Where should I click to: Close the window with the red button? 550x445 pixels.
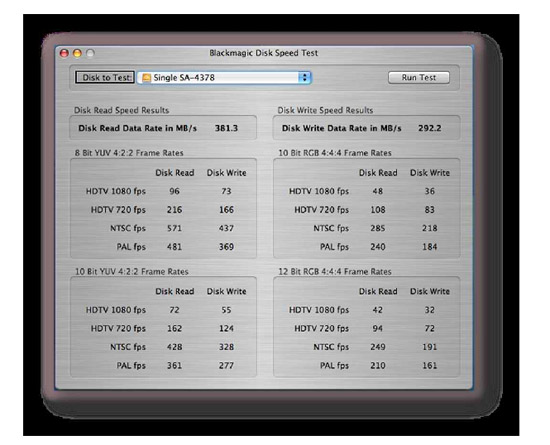tap(64, 53)
